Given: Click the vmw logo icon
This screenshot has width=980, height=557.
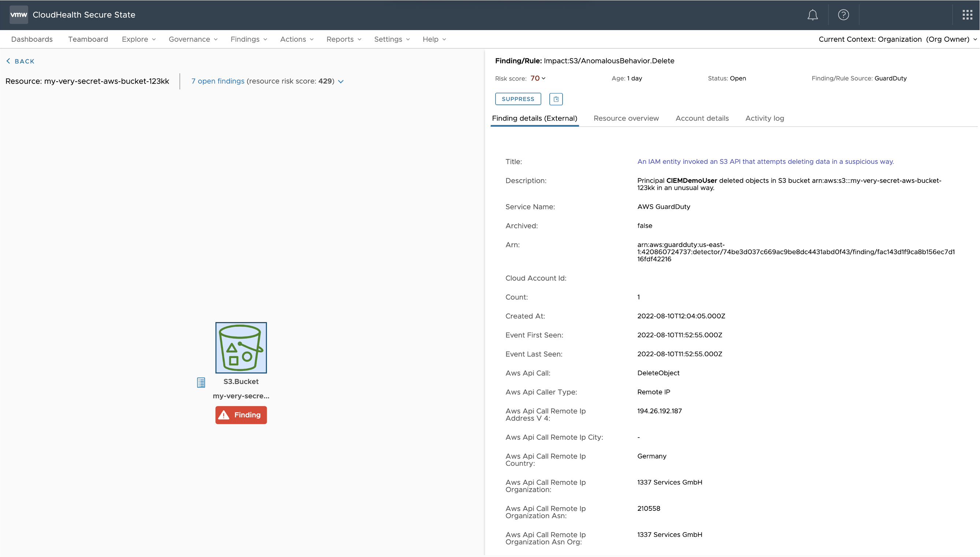Looking at the screenshot, I should 18,15.
